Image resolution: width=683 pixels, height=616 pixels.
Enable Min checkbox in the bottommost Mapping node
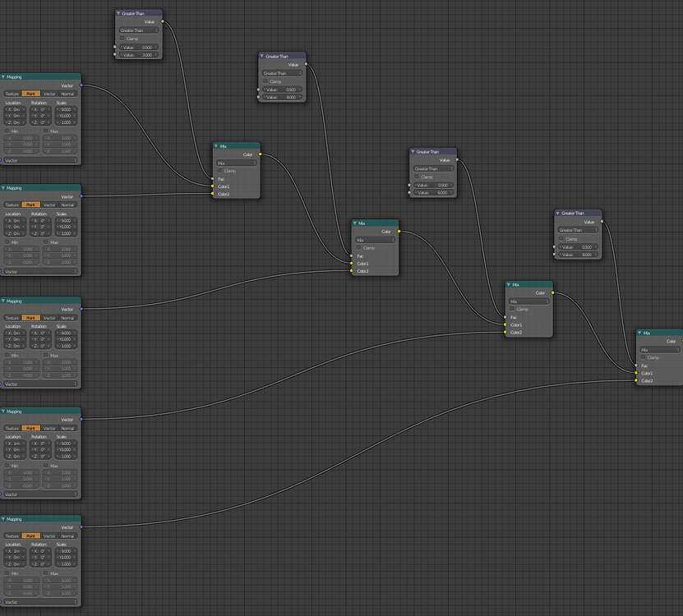tap(7, 573)
